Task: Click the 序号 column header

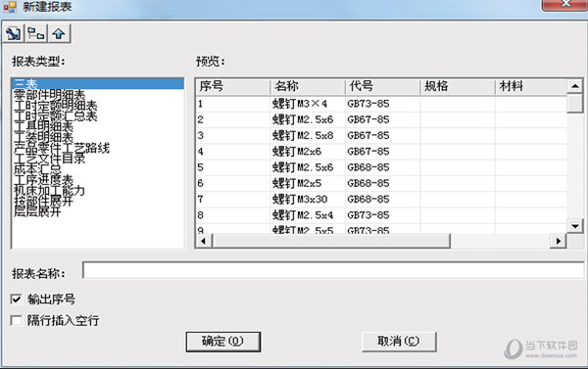Action: click(233, 86)
